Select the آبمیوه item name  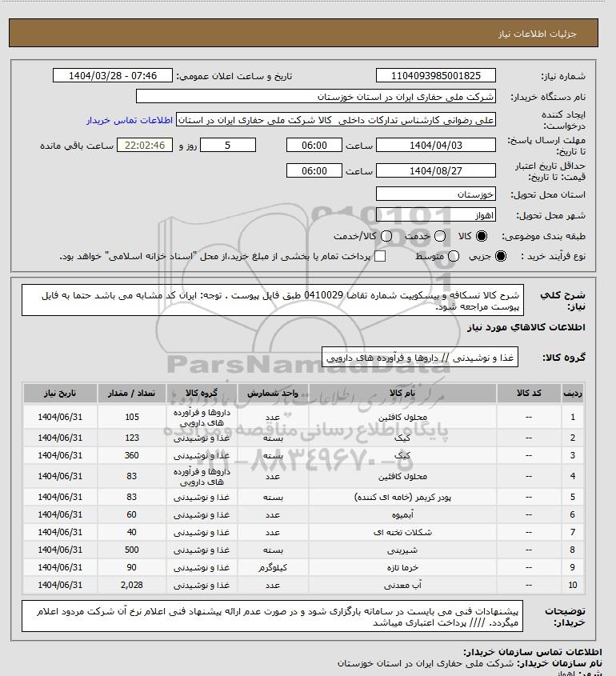pos(402,514)
